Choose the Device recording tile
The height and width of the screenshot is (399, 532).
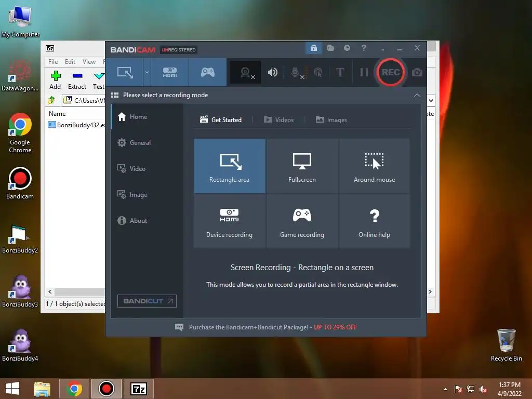tap(229, 221)
